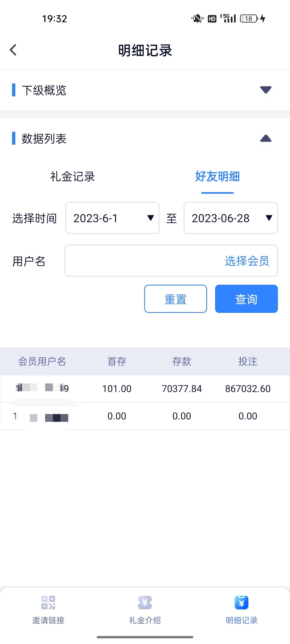Open the invite link QR icon

(48, 603)
